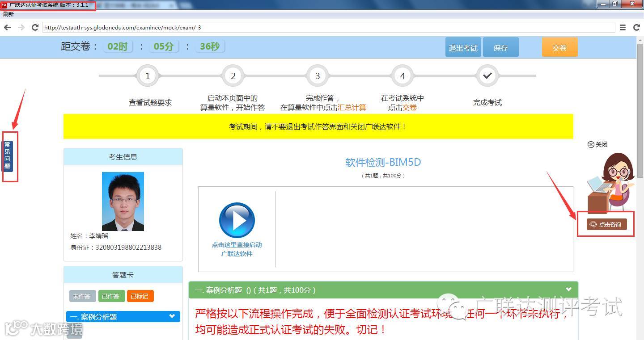Image resolution: width=644 pixels, height=340 pixels.
Task: Click the orange 交卷 text in step 4
Action: click(x=410, y=108)
